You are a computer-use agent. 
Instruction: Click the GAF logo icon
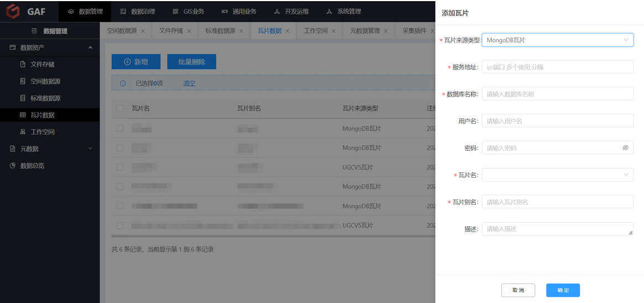tap(13, 12)
